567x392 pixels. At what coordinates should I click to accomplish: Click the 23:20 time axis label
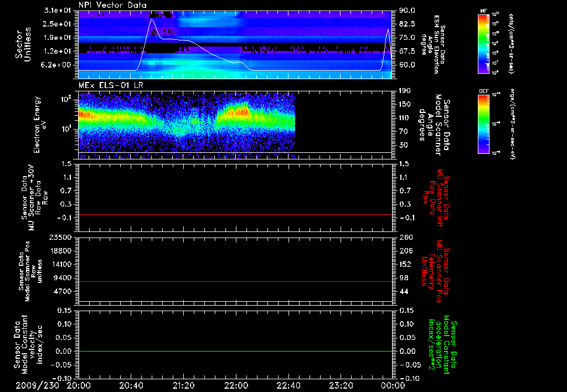tap(341, 385)
